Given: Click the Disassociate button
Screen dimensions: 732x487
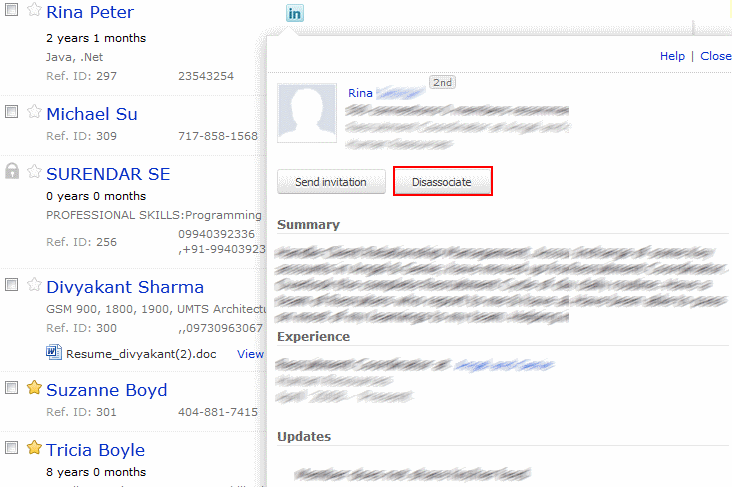Looking at the screenshot, I should pos(442,182).
